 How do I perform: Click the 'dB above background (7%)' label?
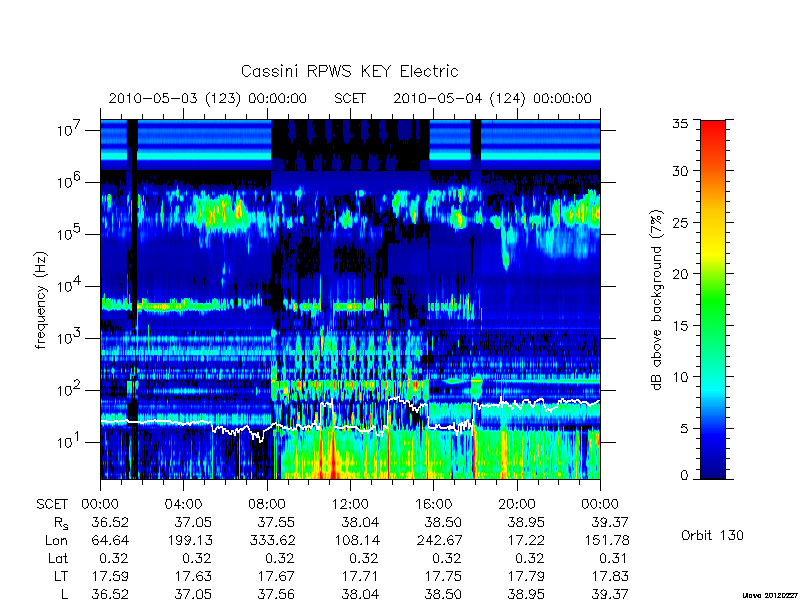(x=657, y=300)
